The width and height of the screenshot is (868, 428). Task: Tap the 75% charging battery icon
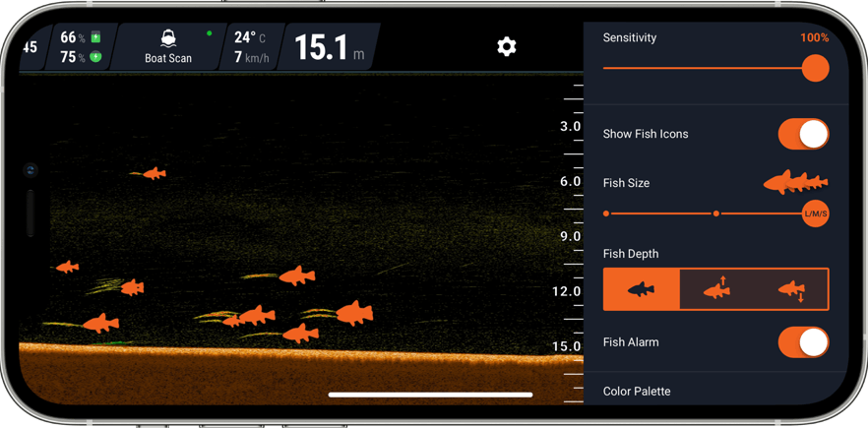click(95, 56)
